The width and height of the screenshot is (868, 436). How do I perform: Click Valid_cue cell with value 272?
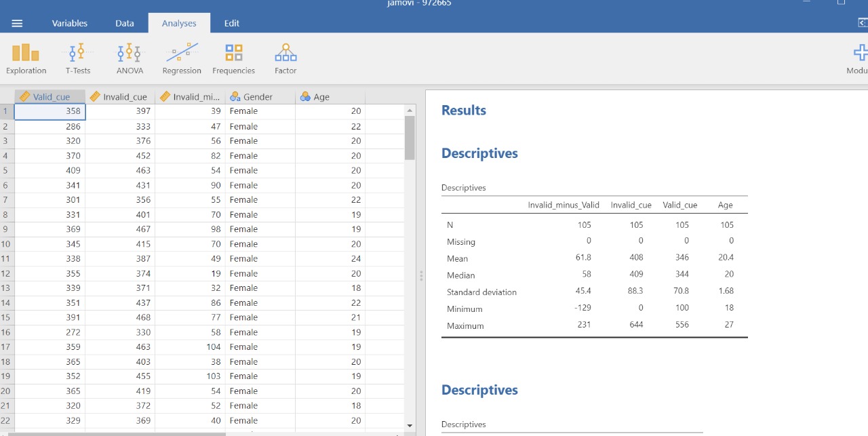point(50,332)
